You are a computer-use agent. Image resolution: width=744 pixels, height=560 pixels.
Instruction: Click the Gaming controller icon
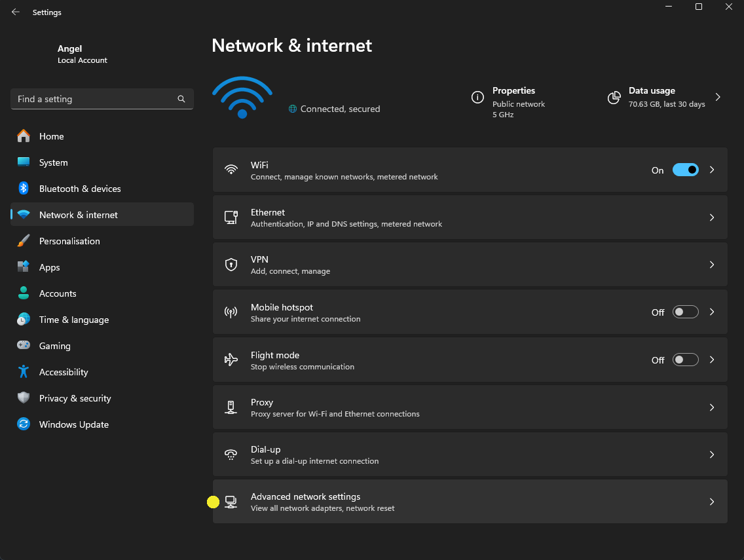(24, 346)
